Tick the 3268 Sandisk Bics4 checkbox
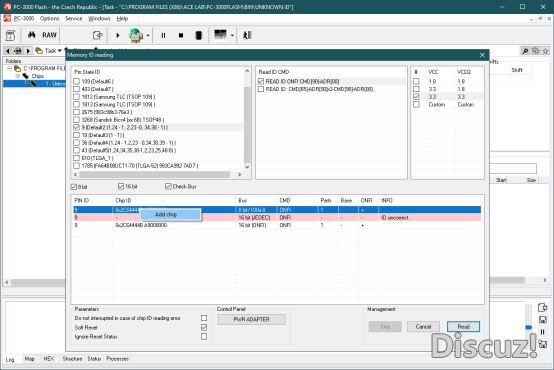 pyautogui.click(x=76, y=119)
